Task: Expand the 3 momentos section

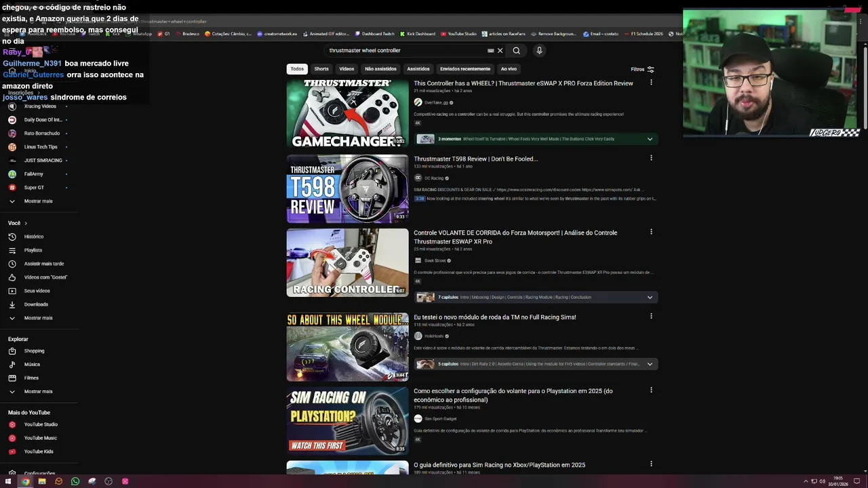Action: 650,139
